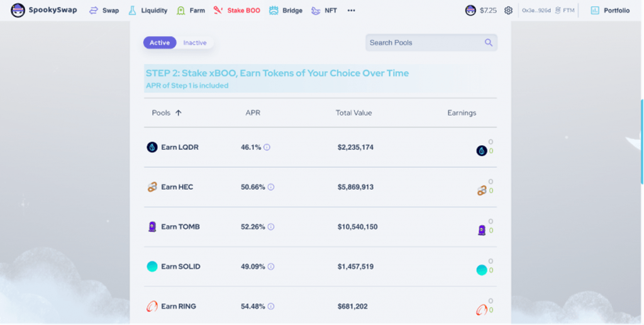Expand the Earn TOMB pool row
The height and width of the screenshot is (325, 644).
320,227
